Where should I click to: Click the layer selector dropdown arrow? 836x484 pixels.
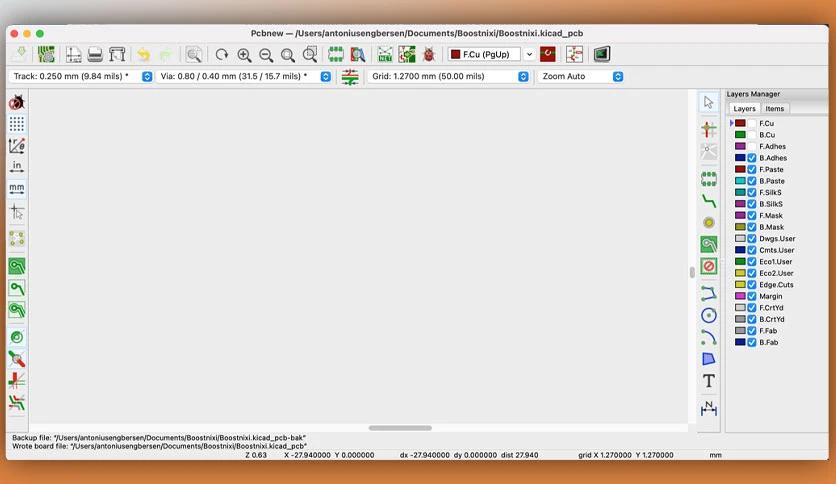(529, 54)
